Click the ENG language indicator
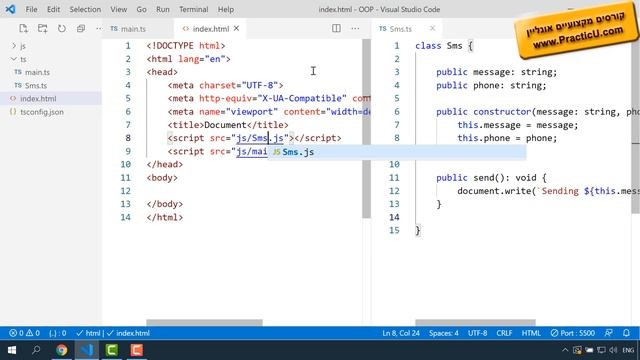640x360 pixels. coord(628,350)
